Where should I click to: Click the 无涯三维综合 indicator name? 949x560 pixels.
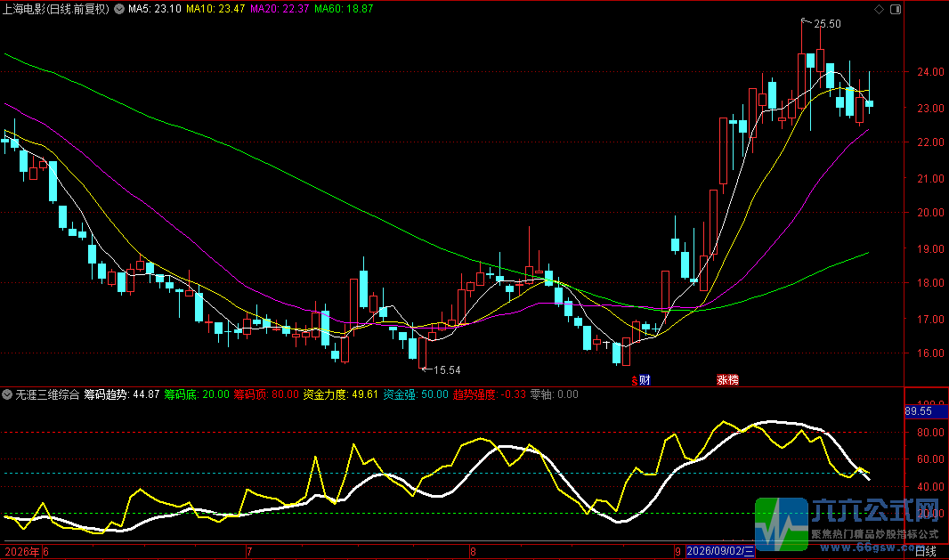click(x=47, y=394)
